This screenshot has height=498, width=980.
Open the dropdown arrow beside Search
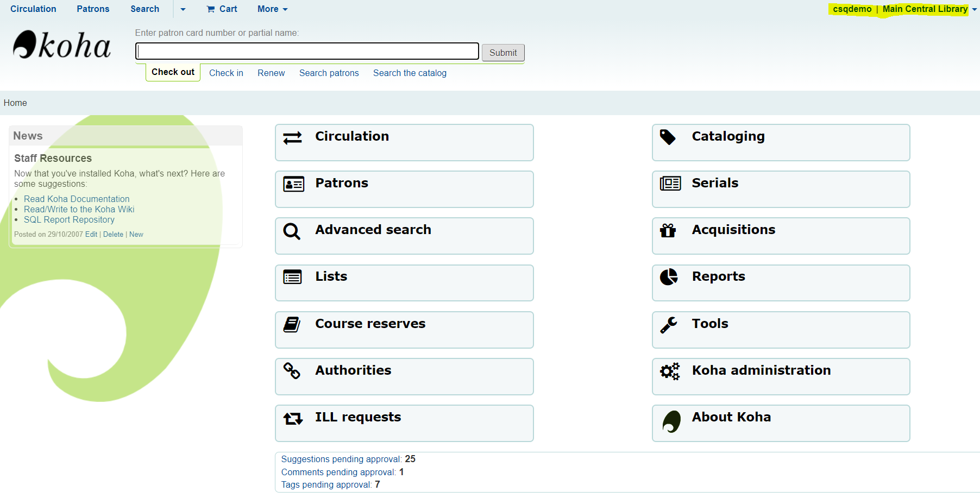tap(183, 9)
